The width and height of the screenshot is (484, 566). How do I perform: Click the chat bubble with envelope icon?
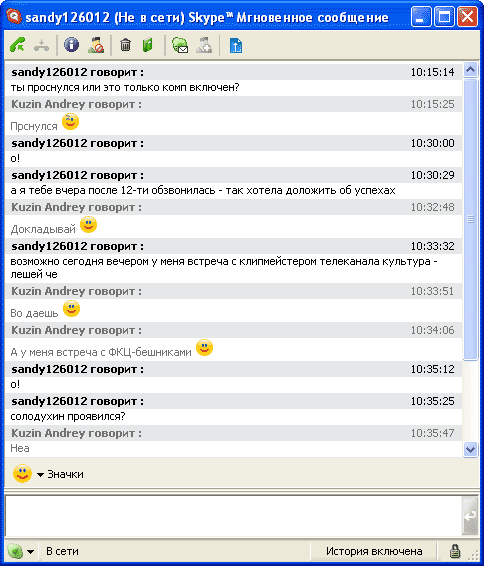[x=180, y=45]
